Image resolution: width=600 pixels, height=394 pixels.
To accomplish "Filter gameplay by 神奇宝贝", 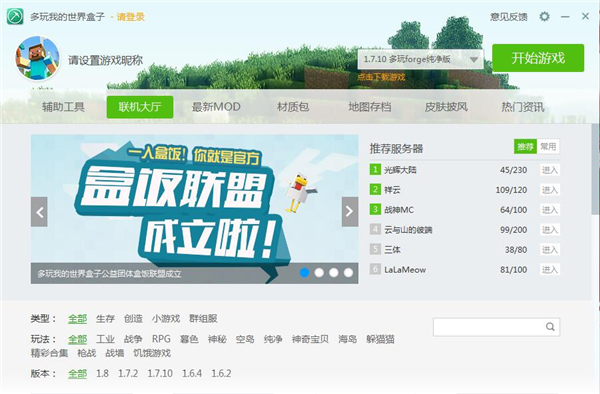I will point(310,339).
